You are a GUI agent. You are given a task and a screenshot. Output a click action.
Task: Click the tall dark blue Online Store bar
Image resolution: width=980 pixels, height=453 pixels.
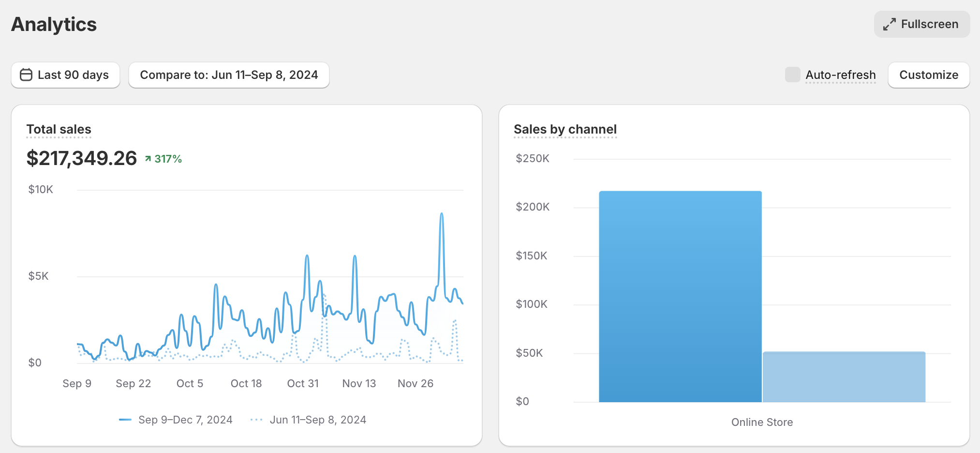[x=680, y=296]
